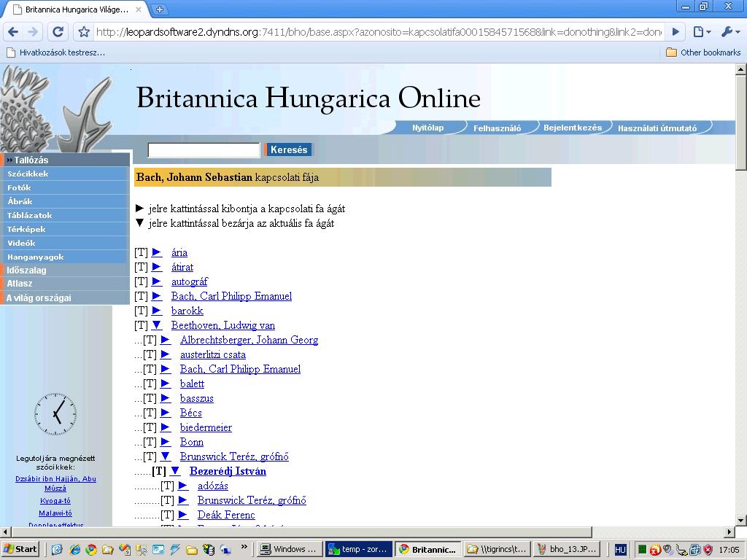The width and height of the screenshot is (747, 560).
Task: Open the Windows Start menu
Action: coord(20,550)
